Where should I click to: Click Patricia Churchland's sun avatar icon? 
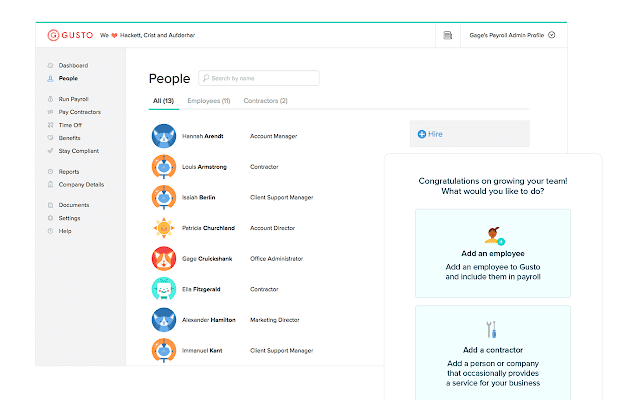[x=163, y=228]
